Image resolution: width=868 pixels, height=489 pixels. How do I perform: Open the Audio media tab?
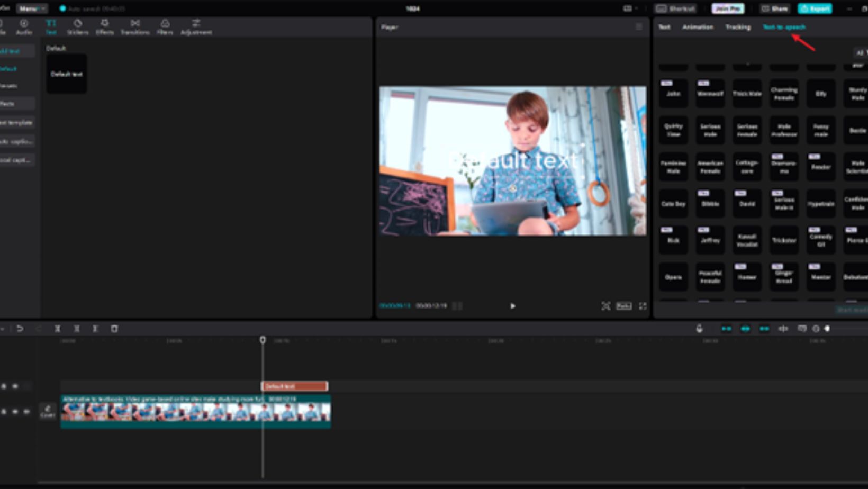pos(24,27)
